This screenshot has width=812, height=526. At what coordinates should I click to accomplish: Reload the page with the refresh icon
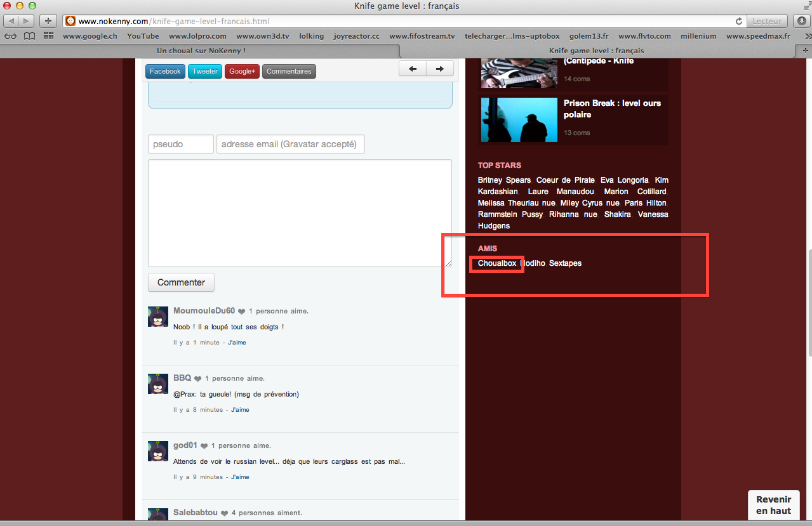(739, 21)
